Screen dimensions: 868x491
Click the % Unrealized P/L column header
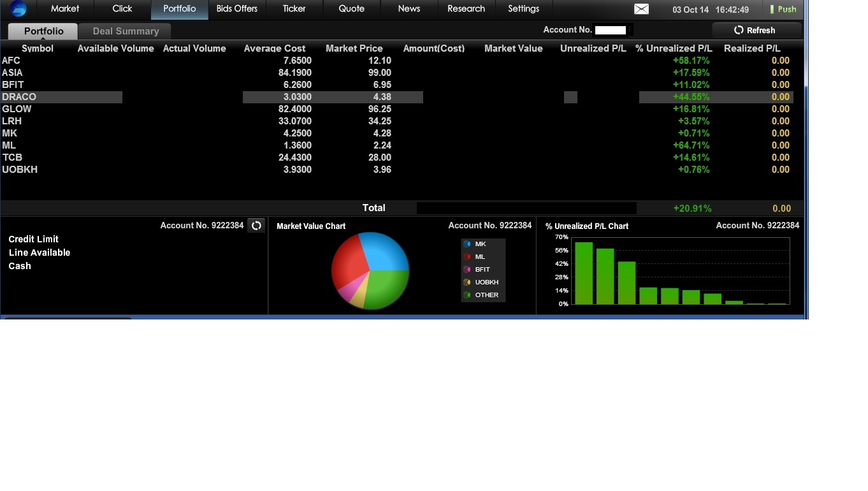(x=674, y=48)
